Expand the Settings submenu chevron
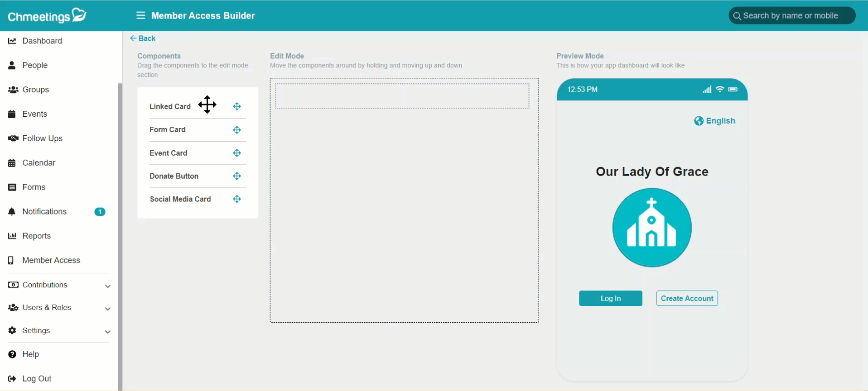868x391 pixels. coord(108,332)
